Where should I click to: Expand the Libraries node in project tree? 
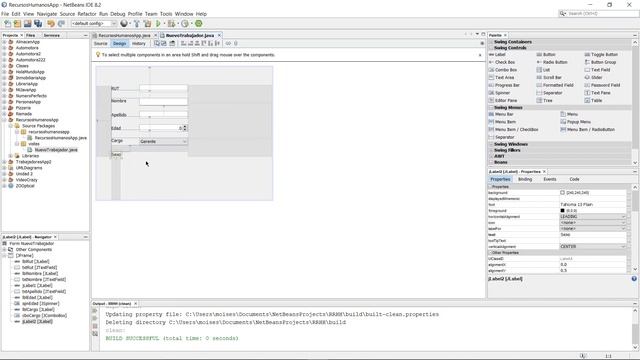(x=11, y=156)
